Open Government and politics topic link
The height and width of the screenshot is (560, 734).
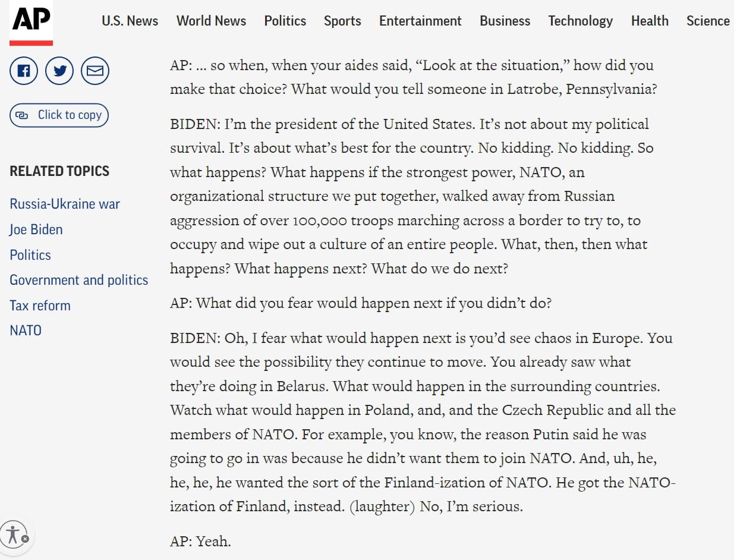coord(79,280)
